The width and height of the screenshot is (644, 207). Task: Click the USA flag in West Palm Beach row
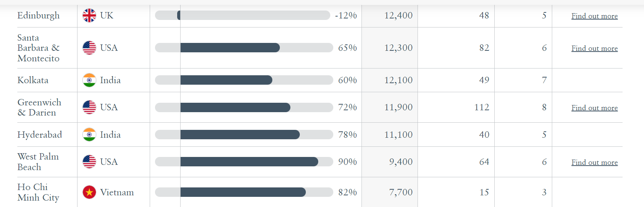pos(89,162)
